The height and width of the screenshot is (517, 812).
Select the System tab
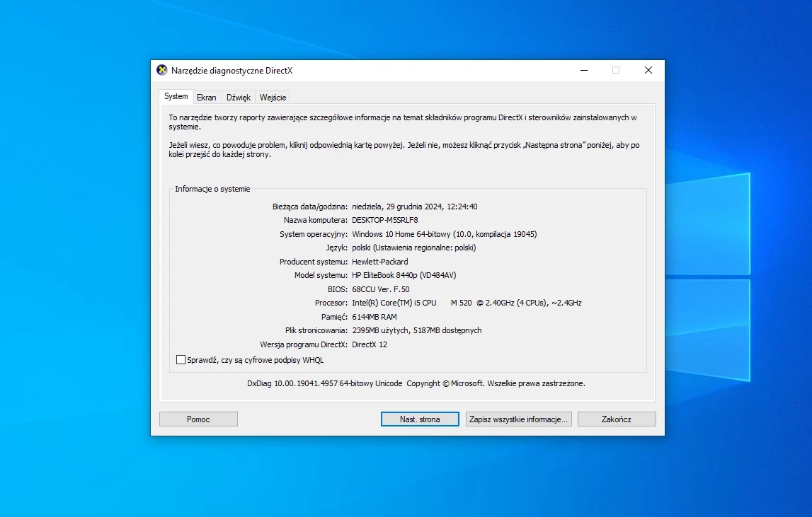point(176,96)
